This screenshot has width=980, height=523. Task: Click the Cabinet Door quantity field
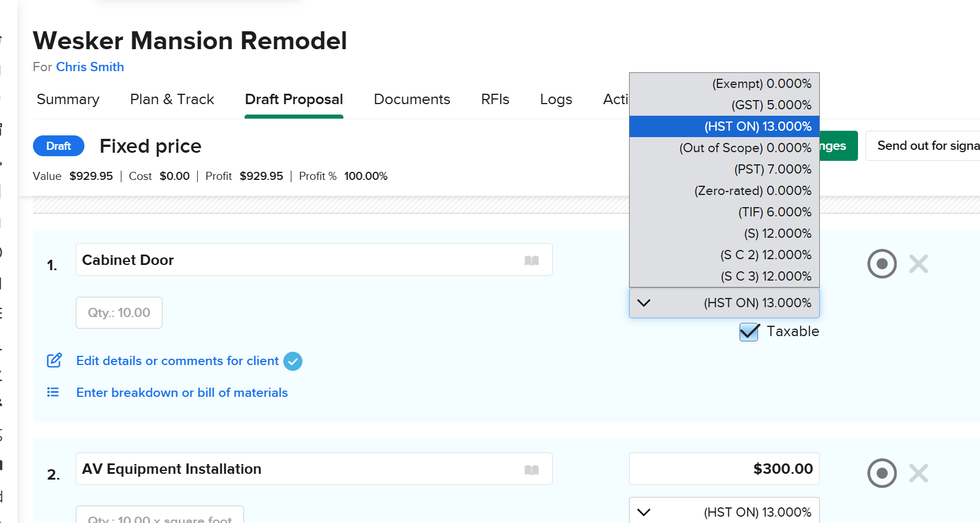pyautogui.click(x=119, y=312)
